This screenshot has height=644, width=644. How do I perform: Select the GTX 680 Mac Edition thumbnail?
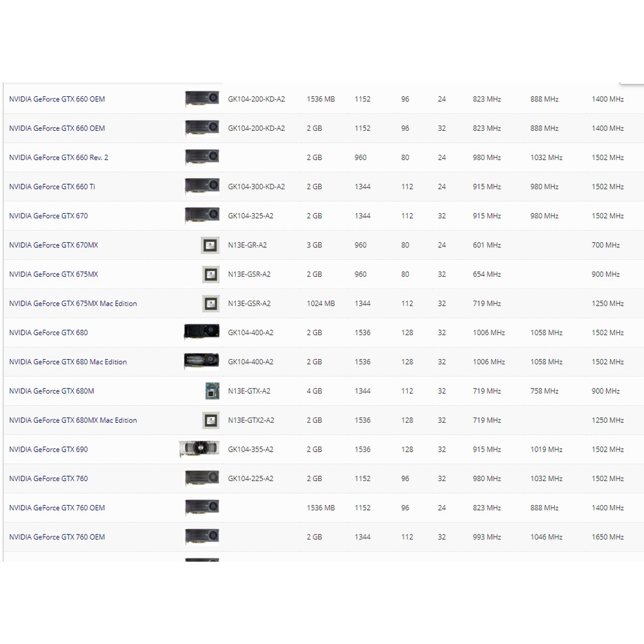[x=202, y=362]
